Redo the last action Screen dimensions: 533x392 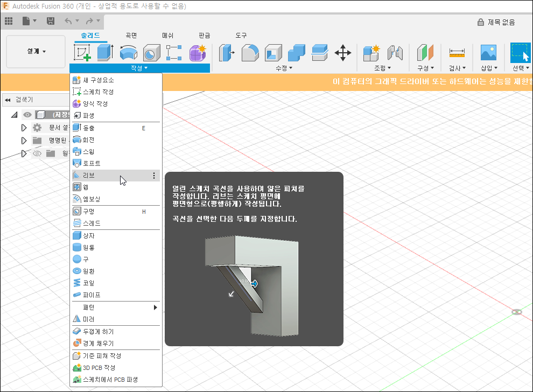89,21
